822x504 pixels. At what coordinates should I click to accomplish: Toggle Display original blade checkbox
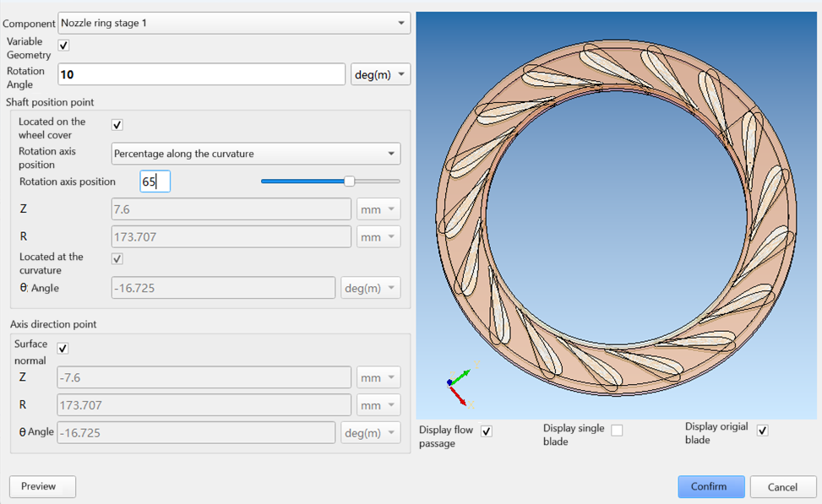[x=763, y=431]
